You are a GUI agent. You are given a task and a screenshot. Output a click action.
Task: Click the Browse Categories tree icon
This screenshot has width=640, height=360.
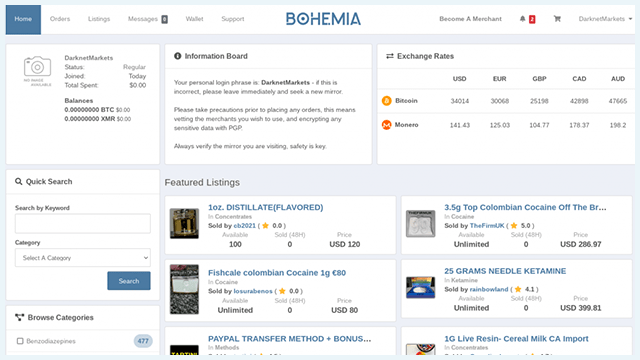pyautogui.click(x=20, y=317)
